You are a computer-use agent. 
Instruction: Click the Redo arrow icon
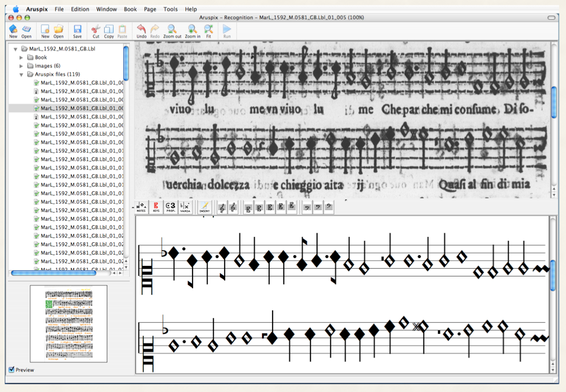(x=155, y=31)
